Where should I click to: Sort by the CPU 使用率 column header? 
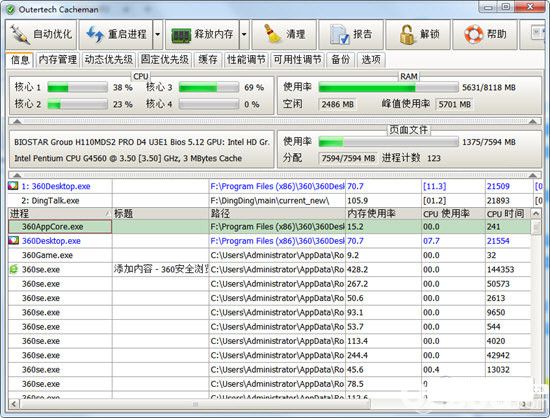(x=454, y=213)
